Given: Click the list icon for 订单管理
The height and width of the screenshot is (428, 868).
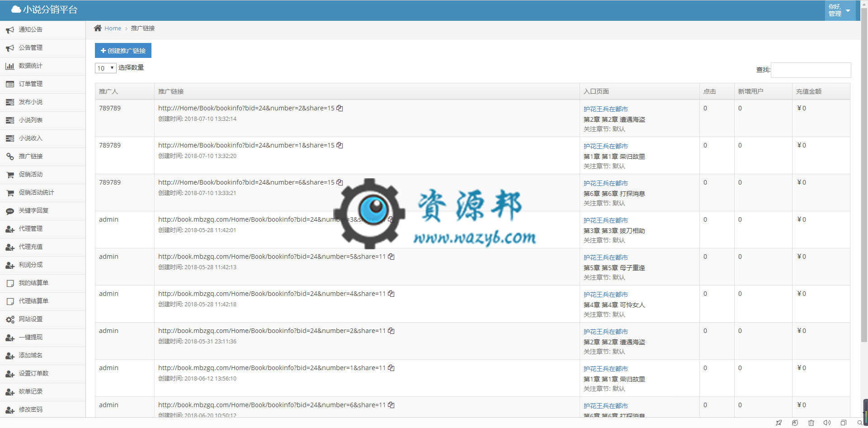Looking at the screenshot, I should (x=10, y=84).
